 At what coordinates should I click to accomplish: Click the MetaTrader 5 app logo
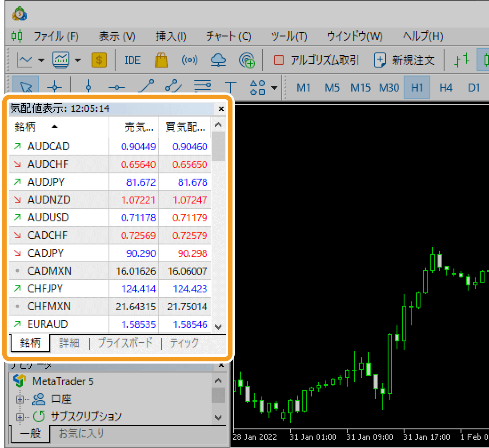tap(19, 13)
